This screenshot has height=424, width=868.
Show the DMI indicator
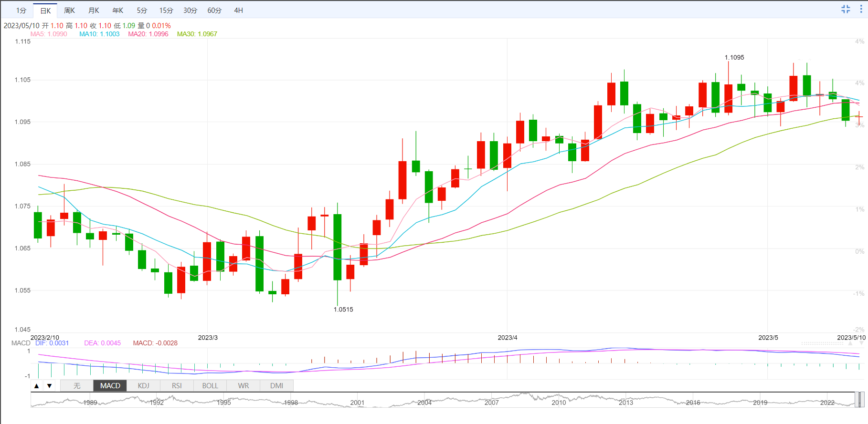(276, 386)
